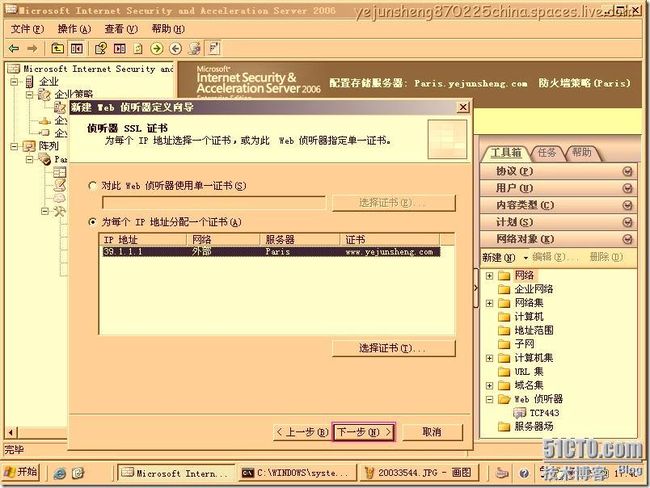The width and height of the screenshot is (650, 488).
Task: Toggle the show/hide task pane icon
Action: click(x=120, y=49)
